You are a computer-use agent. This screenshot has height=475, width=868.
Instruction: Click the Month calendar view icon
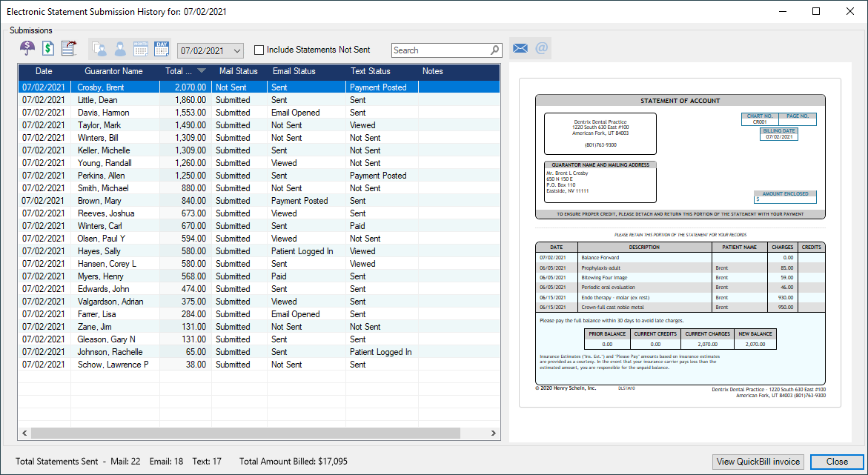coord(141,50)
